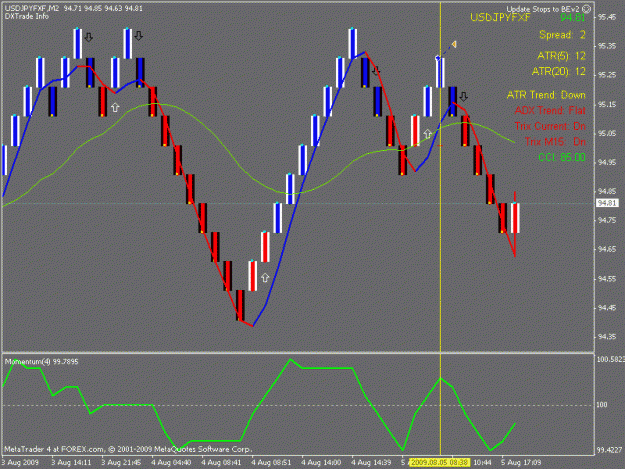Click the 'Momentum(4) 99.7895' indicator label

41,362
